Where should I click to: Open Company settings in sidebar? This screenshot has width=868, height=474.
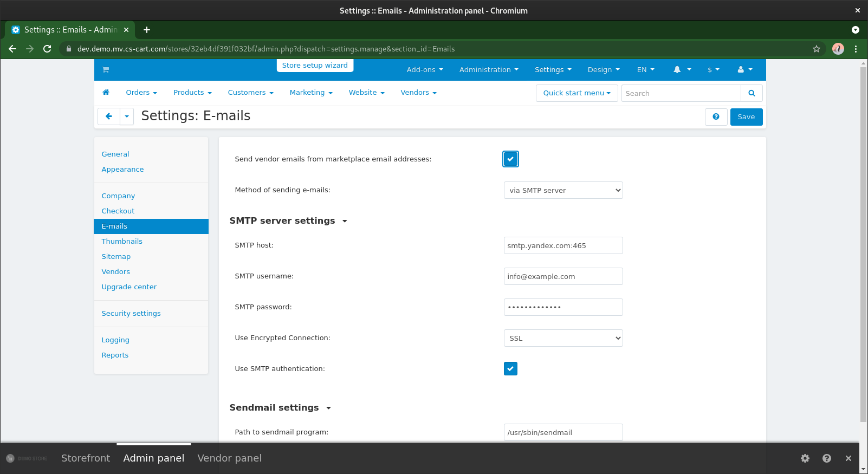coord(118,196)
